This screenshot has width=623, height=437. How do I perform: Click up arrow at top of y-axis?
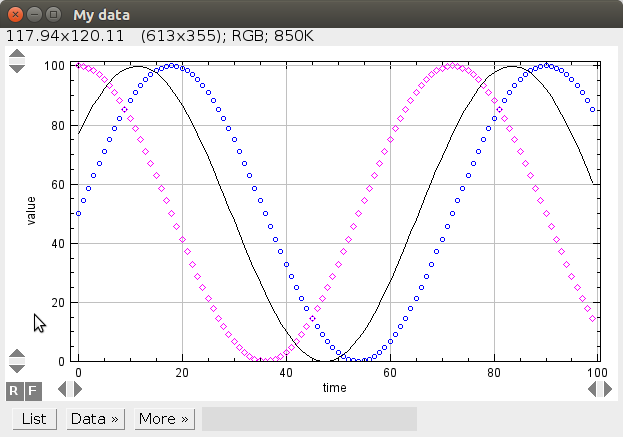[17, 56]
